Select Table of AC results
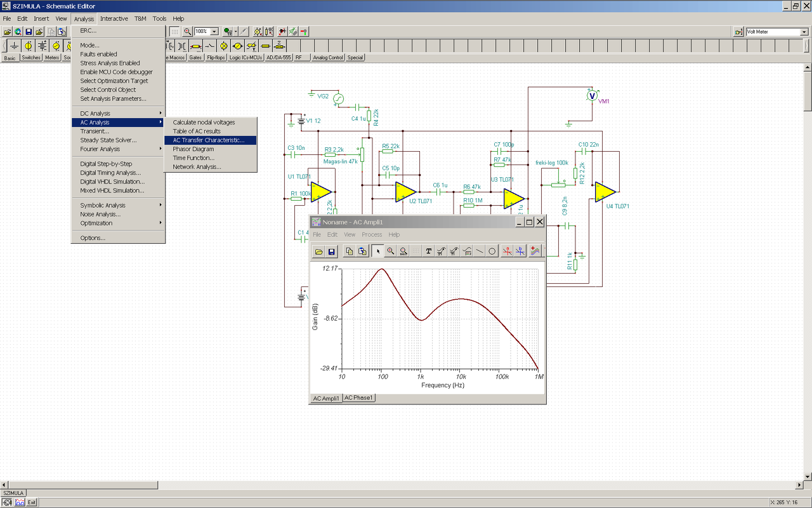The image size is (812, 508). [211, 131]
